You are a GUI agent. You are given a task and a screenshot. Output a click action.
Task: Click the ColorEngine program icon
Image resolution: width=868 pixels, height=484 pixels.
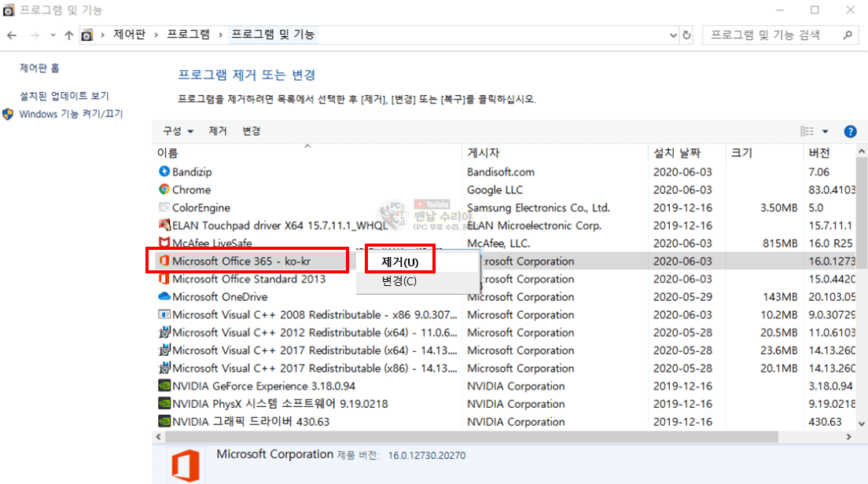point(164,207)
